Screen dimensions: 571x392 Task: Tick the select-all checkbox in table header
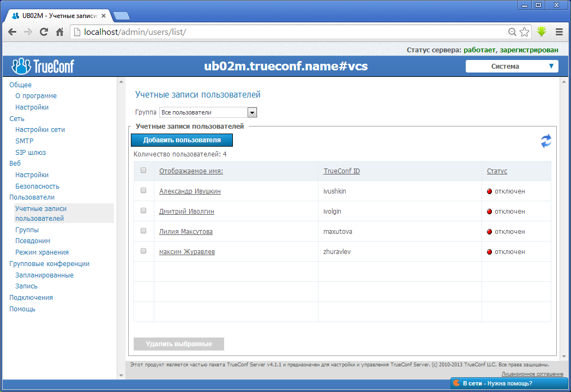[x=143, y=170]
